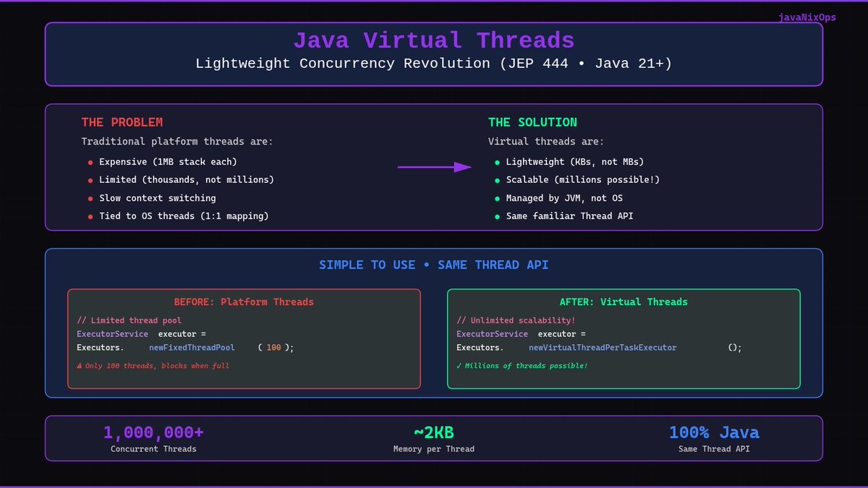Open the 'newFixedThreadPool' code reference

(192, 347)
